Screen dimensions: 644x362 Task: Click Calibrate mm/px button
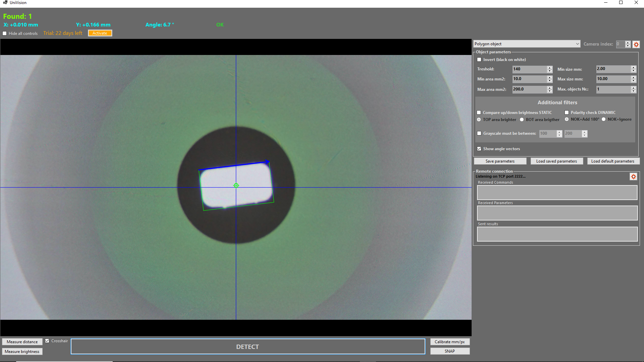click(449, 342)
